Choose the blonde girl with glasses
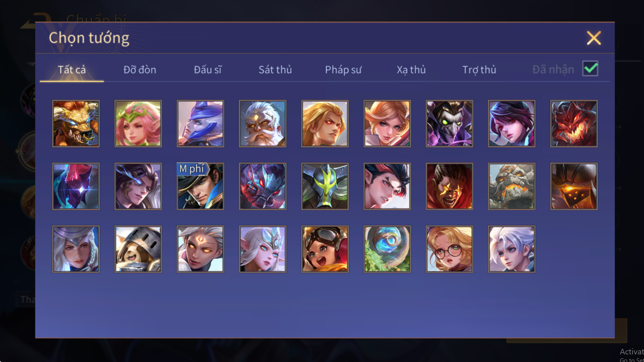The height and width of the screenshot is (362, 644). click(449, 249)
